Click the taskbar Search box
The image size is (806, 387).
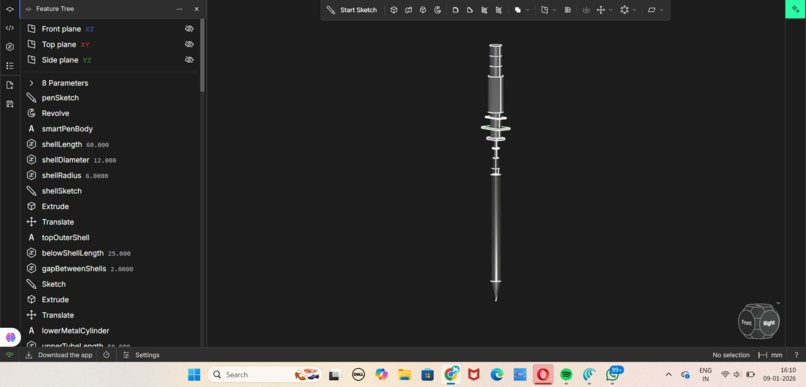(x=265, y=375)
